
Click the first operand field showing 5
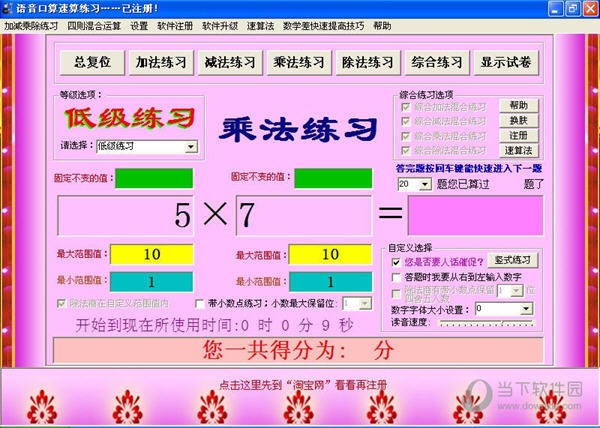[126, 215]
